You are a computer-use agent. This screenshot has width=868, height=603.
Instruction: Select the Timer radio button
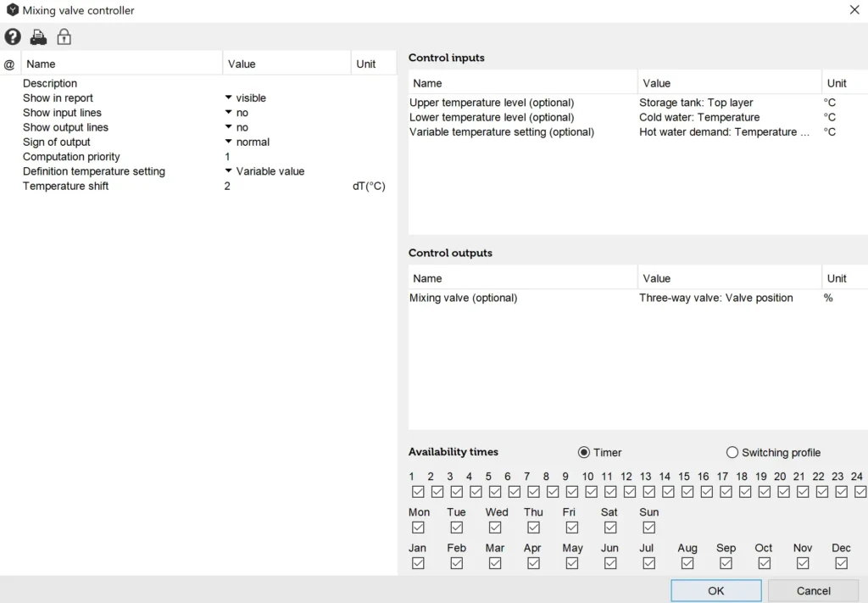583,452
